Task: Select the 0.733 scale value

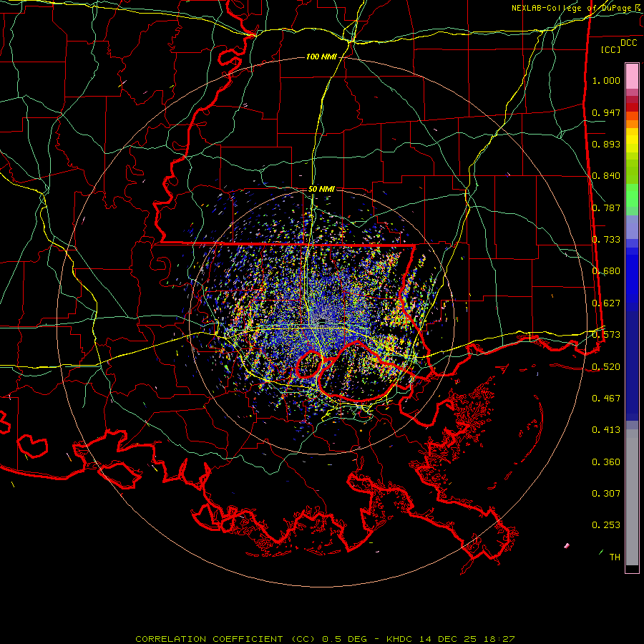Action: [606, 240]
